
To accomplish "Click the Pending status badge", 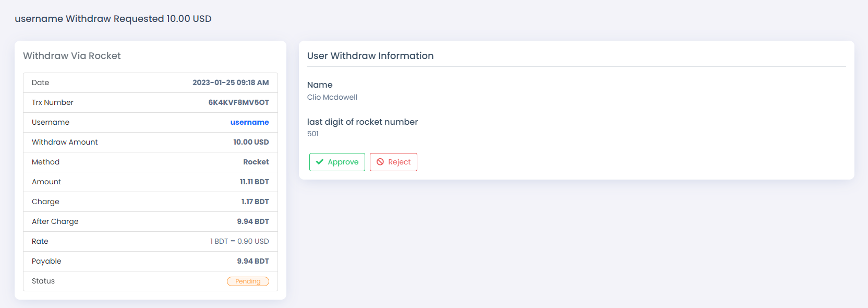I will (248, 281).
